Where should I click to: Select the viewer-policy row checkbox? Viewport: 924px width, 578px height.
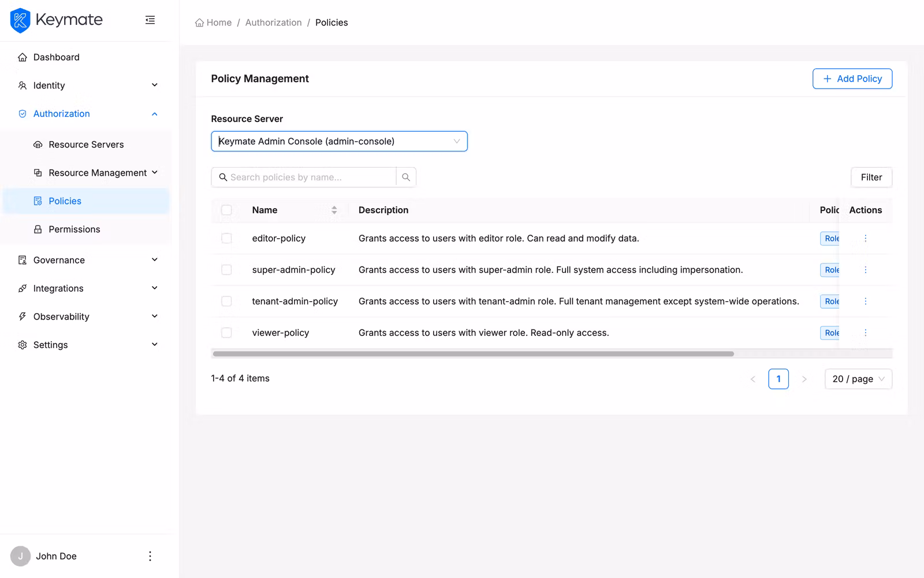coord(226,332)
